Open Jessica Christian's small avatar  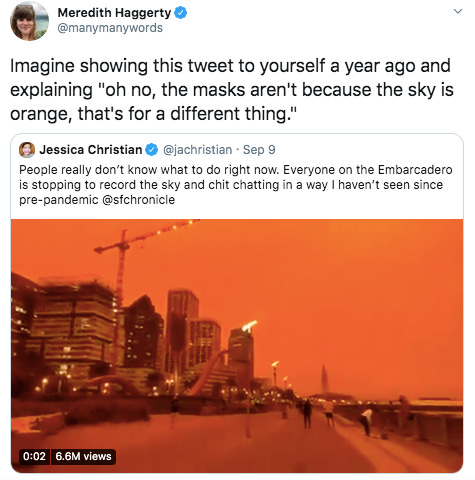tap(27, 150)
